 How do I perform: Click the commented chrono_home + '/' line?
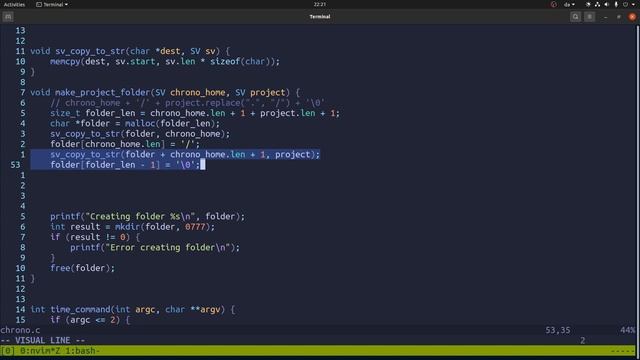click(x=187, y=103)
